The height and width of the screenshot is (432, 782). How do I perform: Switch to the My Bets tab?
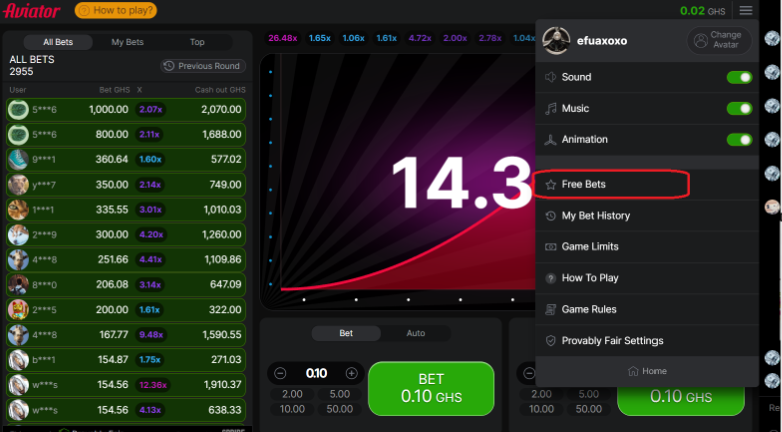(x=127, y=42)
